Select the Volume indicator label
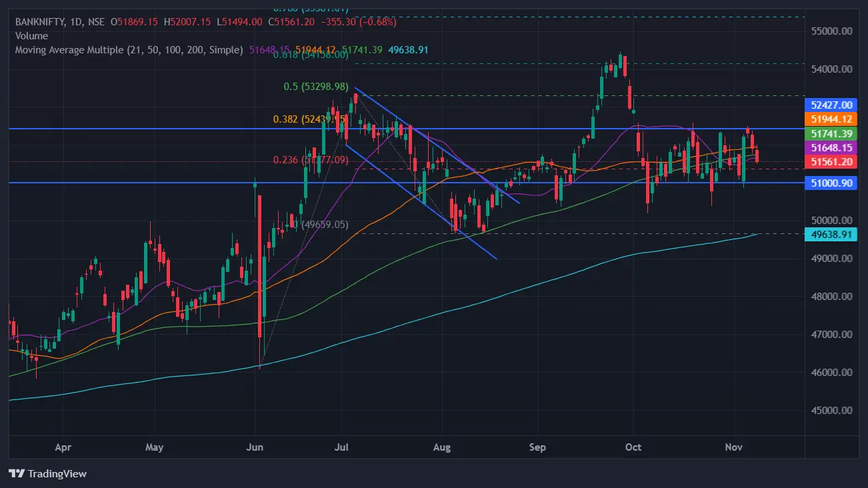Screen dimensions: 868x488 click(31, 36)
